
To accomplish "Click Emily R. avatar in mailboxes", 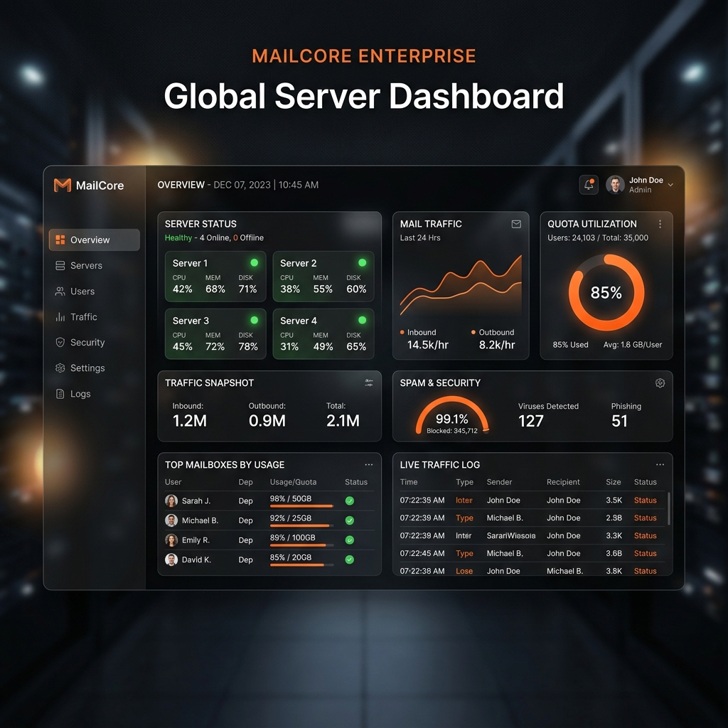I will point(171,540).
